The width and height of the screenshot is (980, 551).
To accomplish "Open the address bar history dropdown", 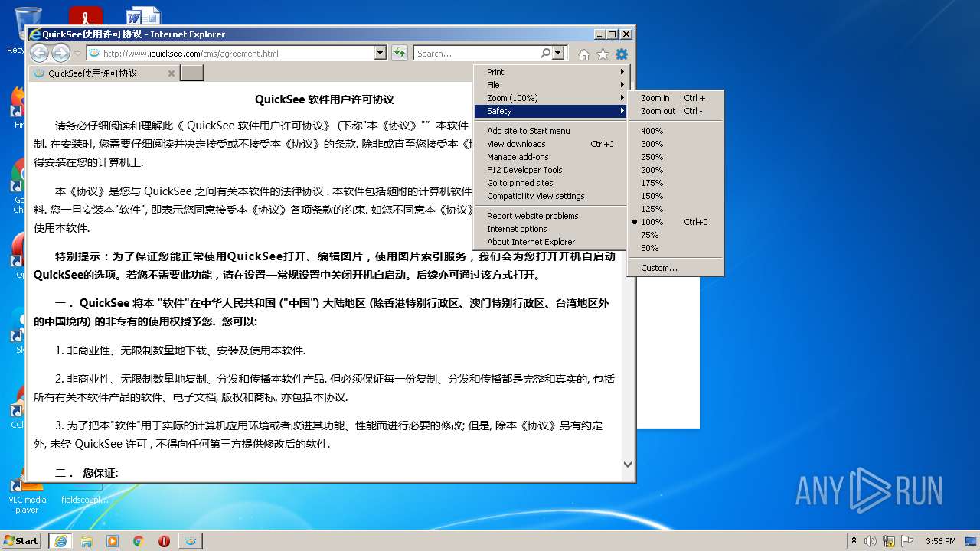I will tap(381, 54).
